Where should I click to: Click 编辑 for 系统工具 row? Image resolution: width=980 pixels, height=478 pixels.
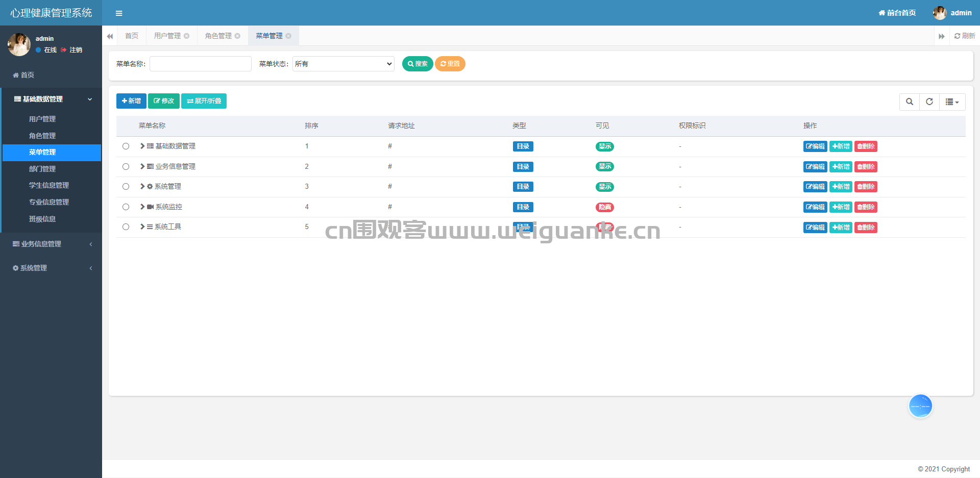[x=815, y=228]
